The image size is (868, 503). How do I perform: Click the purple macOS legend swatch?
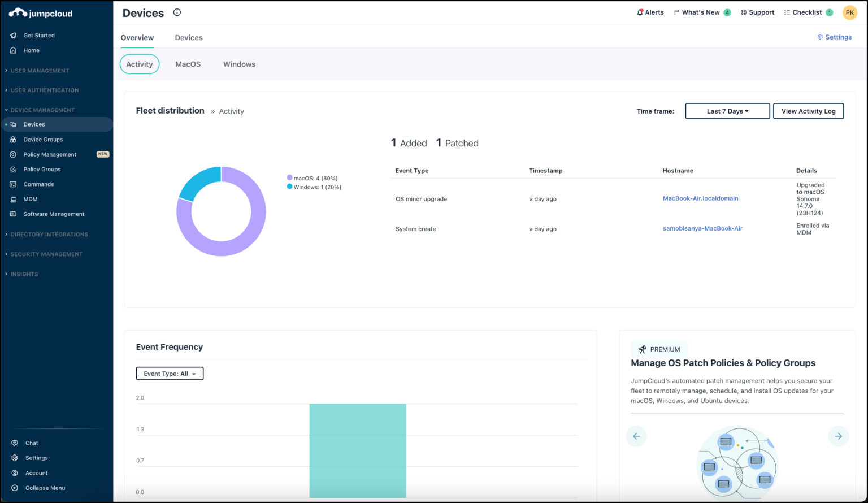[289, 177]
